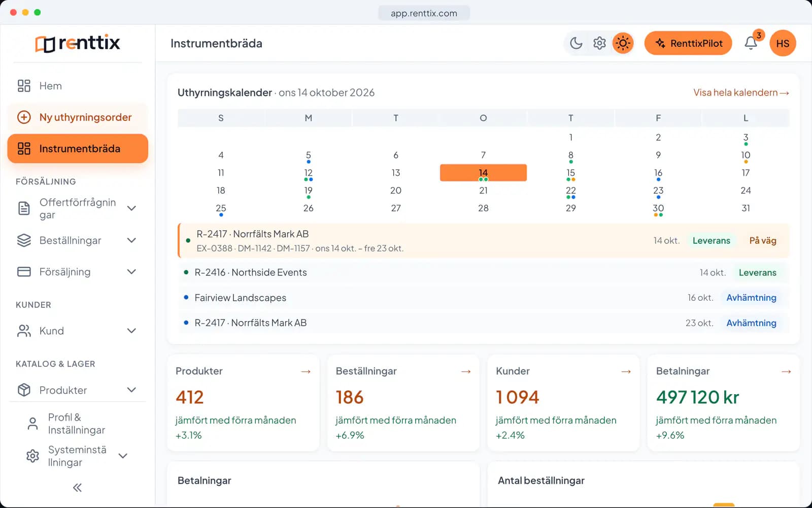Open the R-2416 Northside Events row
Screen dimensions: 812x508
(484, 272)
